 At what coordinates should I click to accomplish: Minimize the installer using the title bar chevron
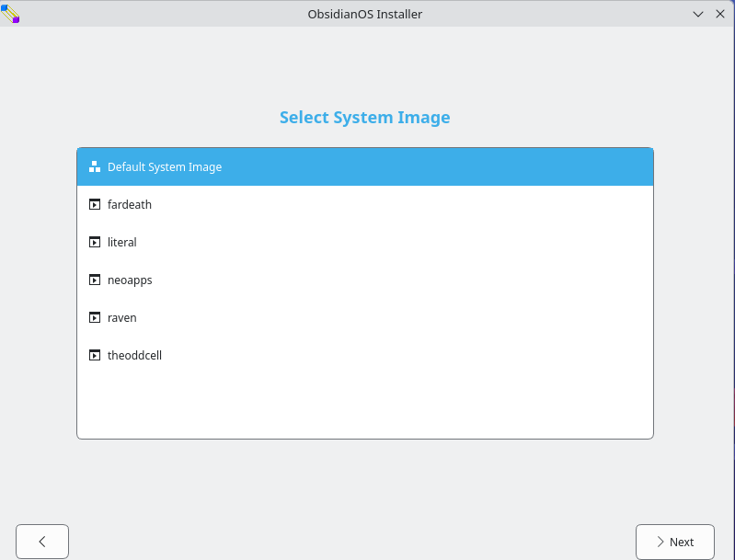click(x=698, y=14)
